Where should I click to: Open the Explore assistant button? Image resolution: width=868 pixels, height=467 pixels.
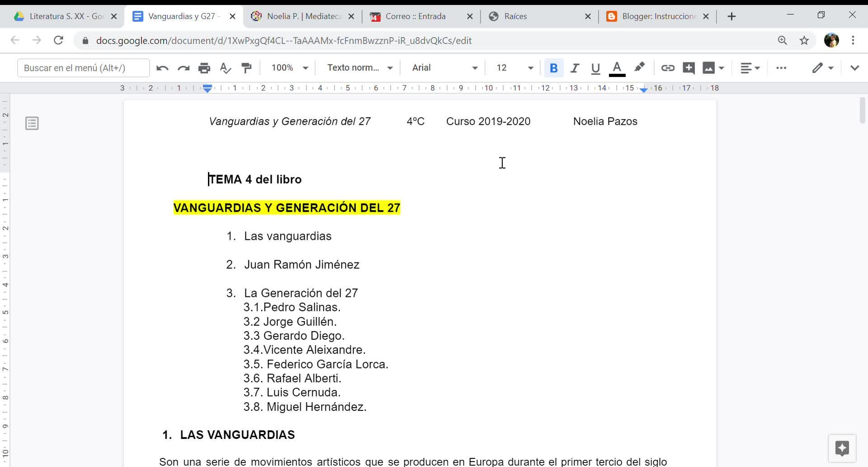842,448
